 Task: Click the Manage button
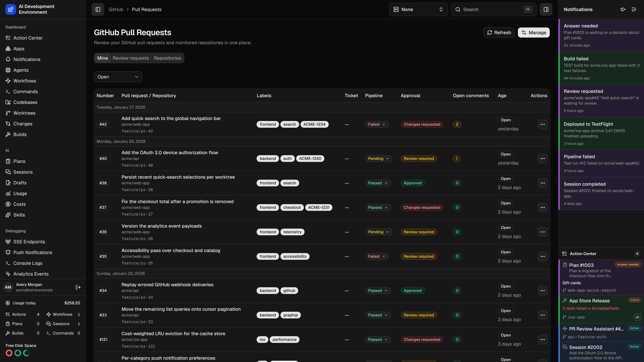pyautogui.click(x=533, y=33)
